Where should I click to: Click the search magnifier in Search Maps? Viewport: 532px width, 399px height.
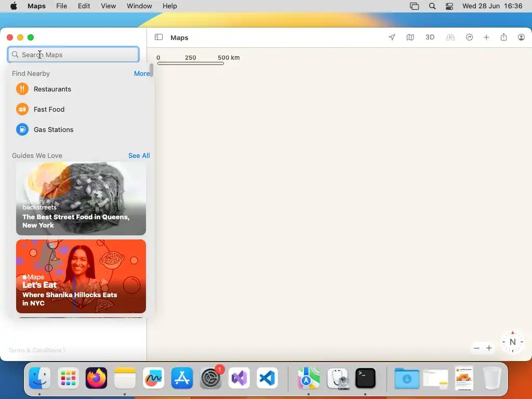(x=15, y=55)
